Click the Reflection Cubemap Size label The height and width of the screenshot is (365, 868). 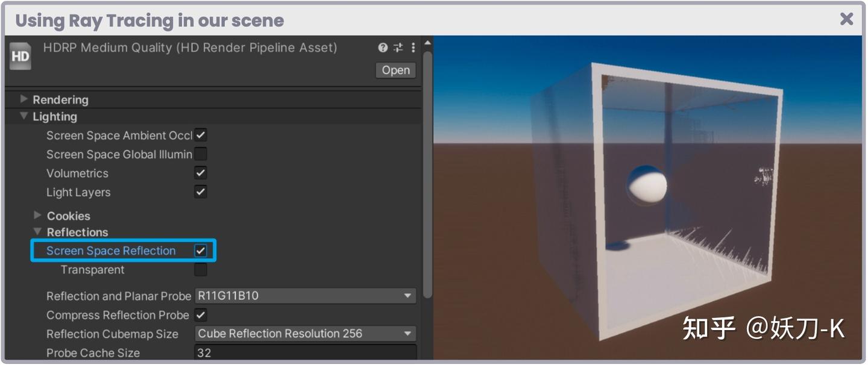pos(112,334)
